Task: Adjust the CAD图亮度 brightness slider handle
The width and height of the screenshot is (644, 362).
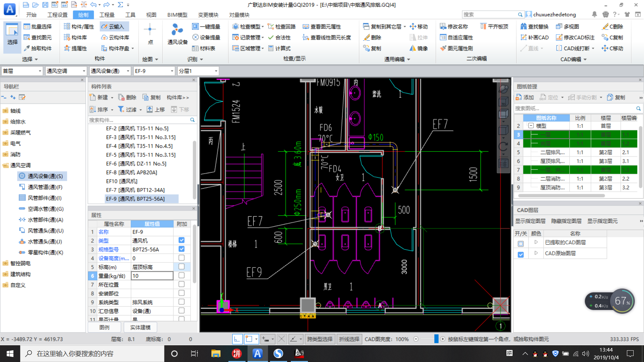Action: point(436,339)
